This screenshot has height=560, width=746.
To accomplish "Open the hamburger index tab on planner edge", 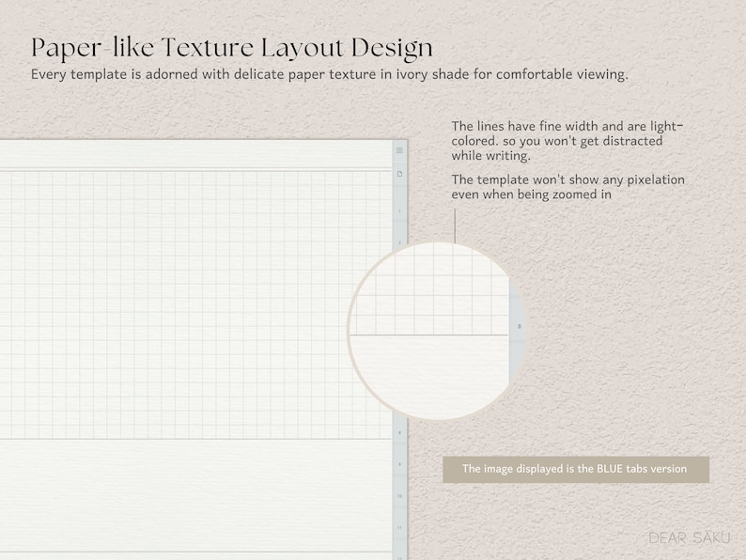I will pos(399,150).
